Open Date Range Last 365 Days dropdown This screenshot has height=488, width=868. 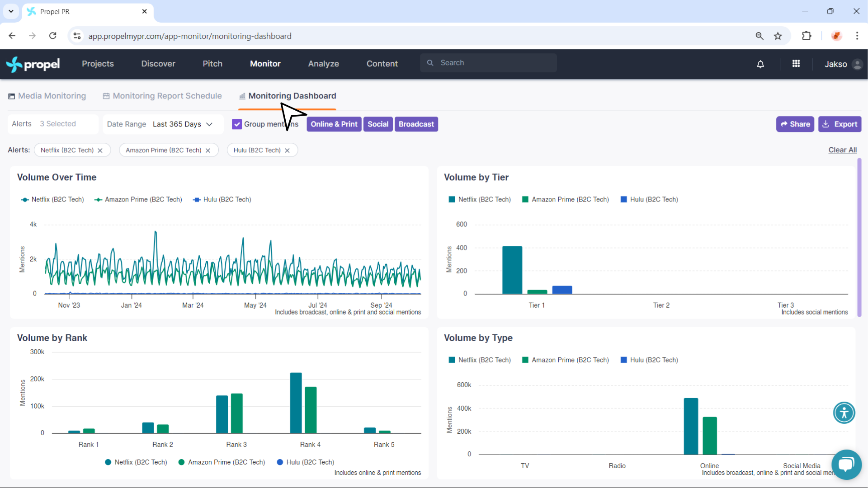pyautogui.click(x=163, y=124)
